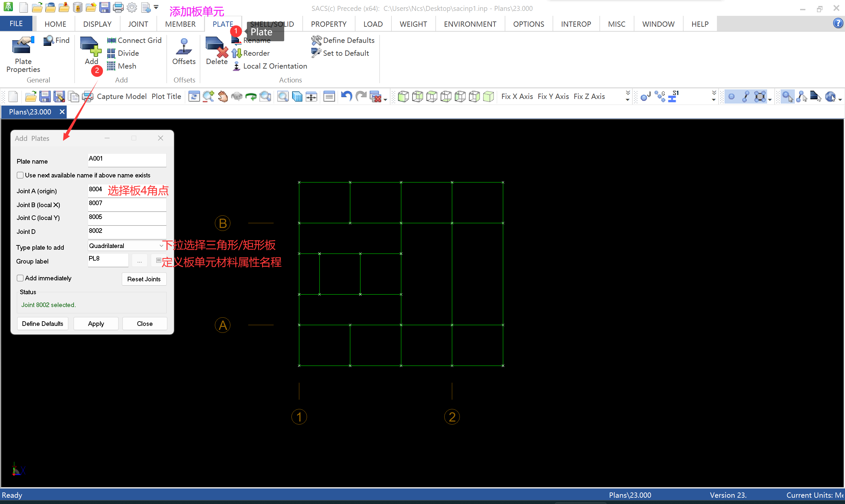This screenshot has height=504, width=845.
Task: Click Local Z Orientation action
Action: point(270,66)
